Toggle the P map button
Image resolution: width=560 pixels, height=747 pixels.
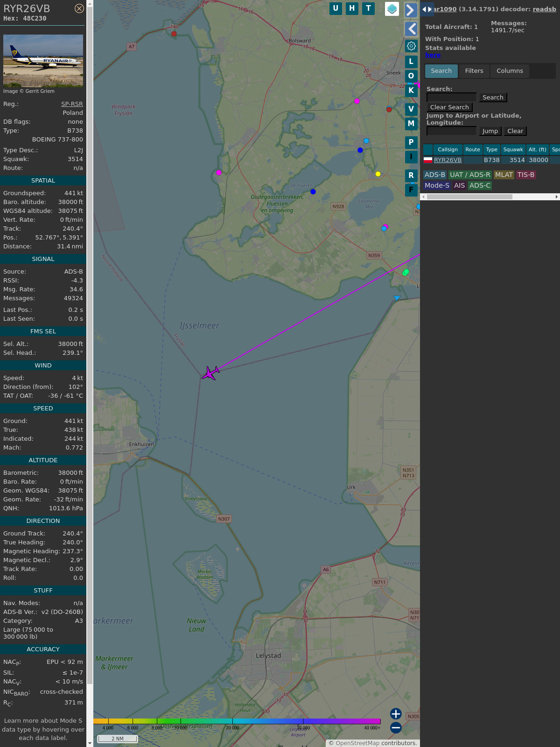pyautogui.click(x=411, y=142)
